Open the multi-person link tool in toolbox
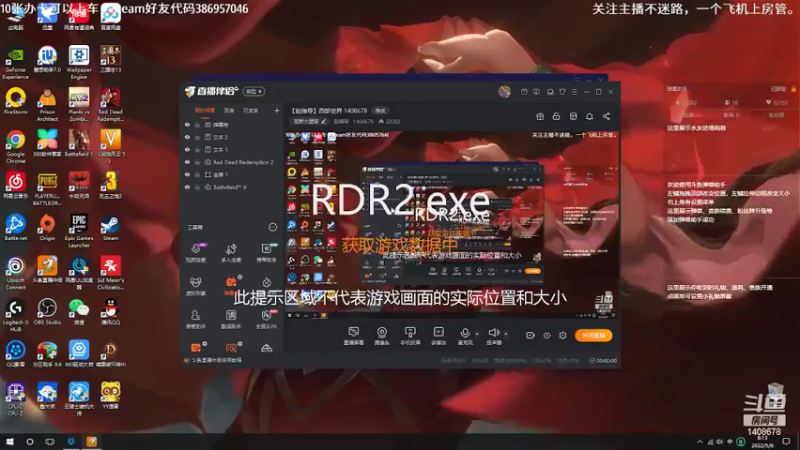Image resolution: width=800 pixels, height=450 pixels. pyautogui.click(x=231, y=252)
